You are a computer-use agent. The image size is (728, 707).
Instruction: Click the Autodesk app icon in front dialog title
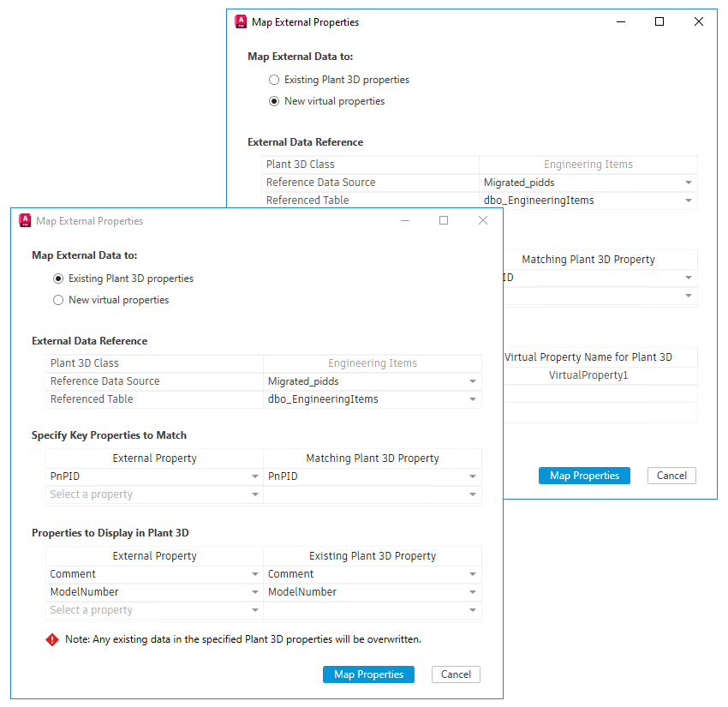tap(25, 220)
